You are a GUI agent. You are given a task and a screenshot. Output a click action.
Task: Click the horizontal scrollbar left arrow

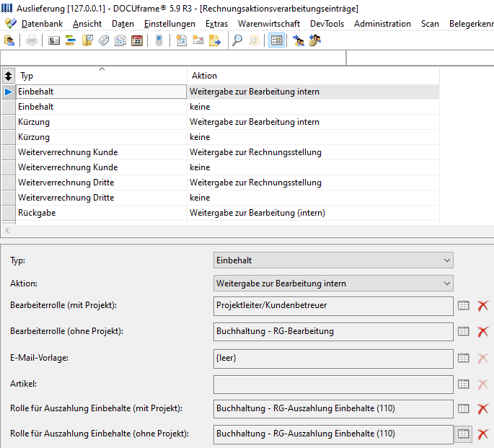pyautogui.click(x=7, y=231)
